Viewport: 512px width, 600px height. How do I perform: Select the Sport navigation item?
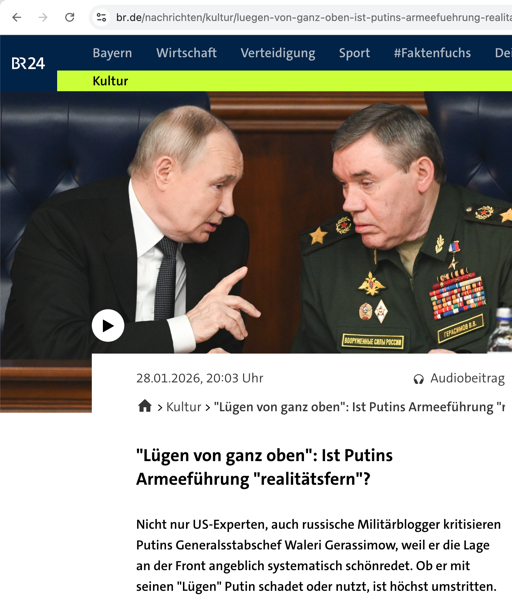(x=354, y=53)
